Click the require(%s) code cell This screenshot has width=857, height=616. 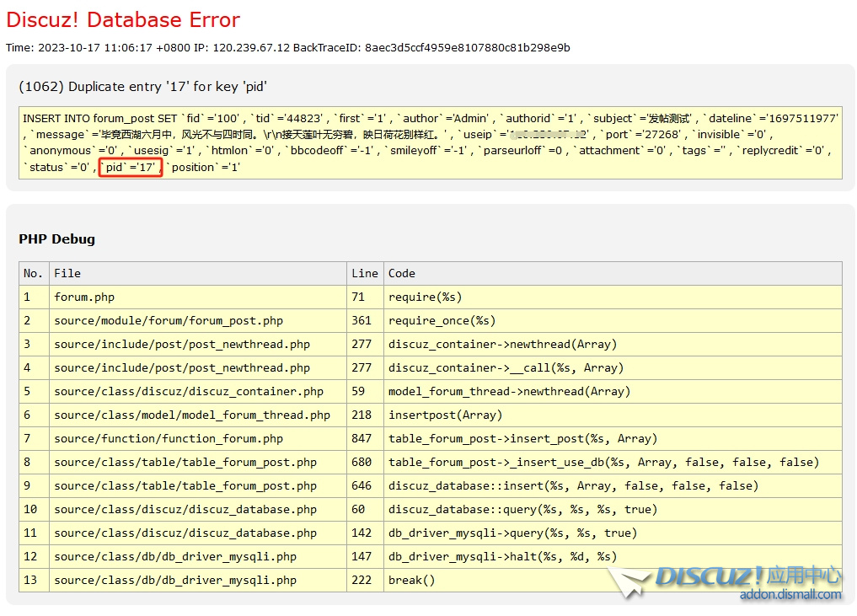point(613,297)
